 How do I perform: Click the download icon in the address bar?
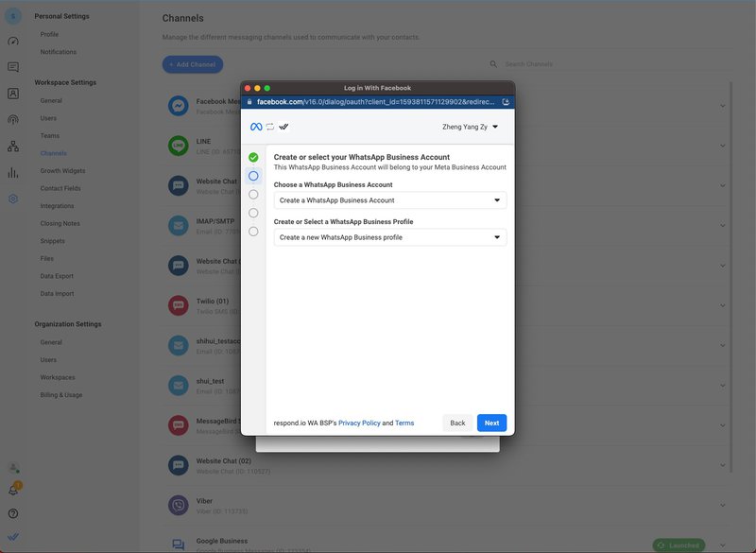tap(506, 102)
